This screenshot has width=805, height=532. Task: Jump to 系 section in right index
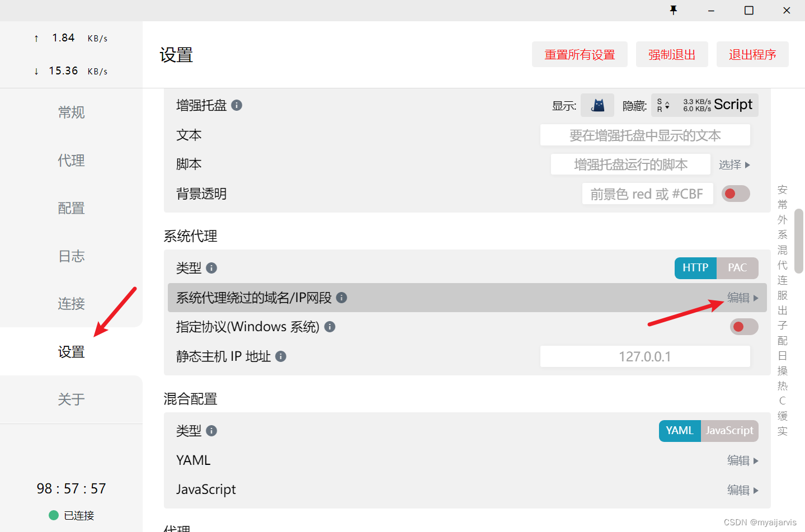point(782,235)
